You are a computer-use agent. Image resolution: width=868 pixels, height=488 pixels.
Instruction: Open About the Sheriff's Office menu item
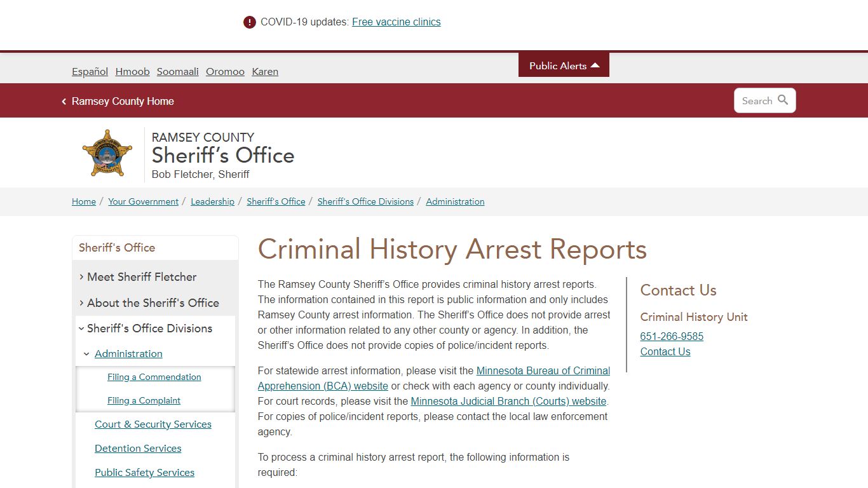click(153, 303)
